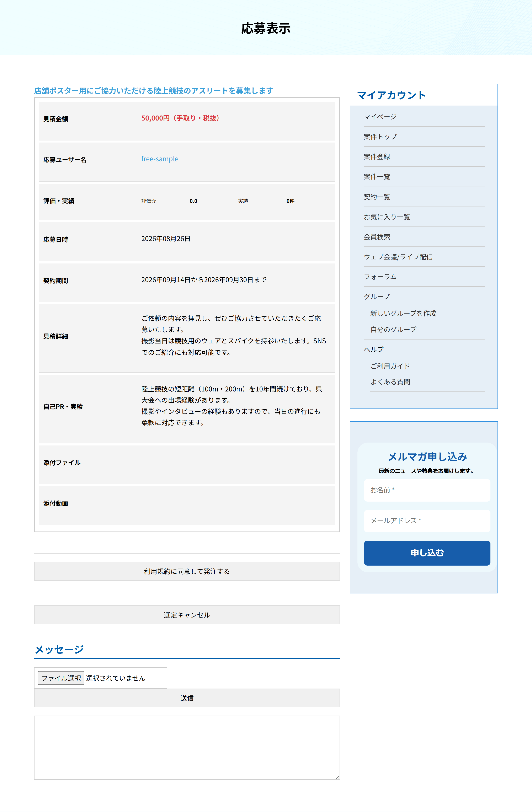Open お気に入り一覧 sidebar link

(387, 217)
